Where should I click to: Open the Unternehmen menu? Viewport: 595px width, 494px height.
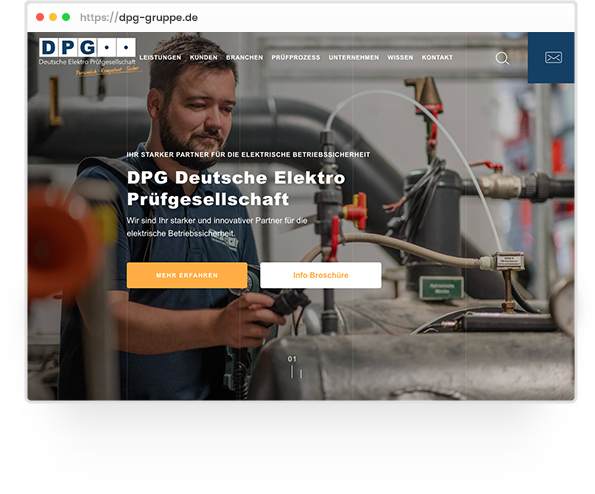[354, 57]
